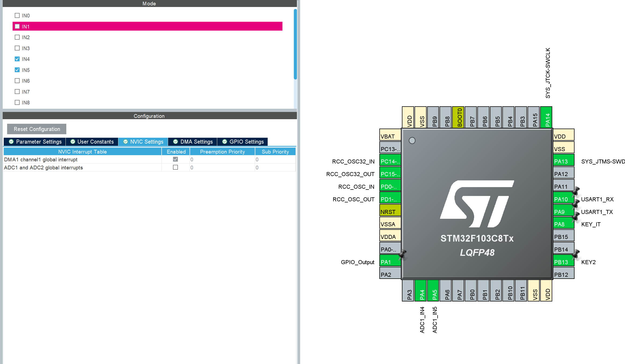Click the Enabled column header
Image resolution: width=625 pixels, height=364 pixels.
(x=176, y=152)
